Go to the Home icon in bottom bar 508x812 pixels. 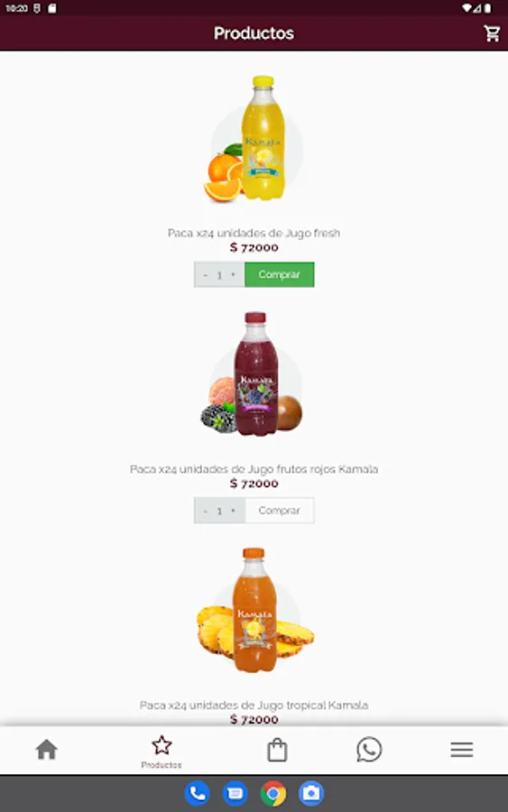pos(47,750)
